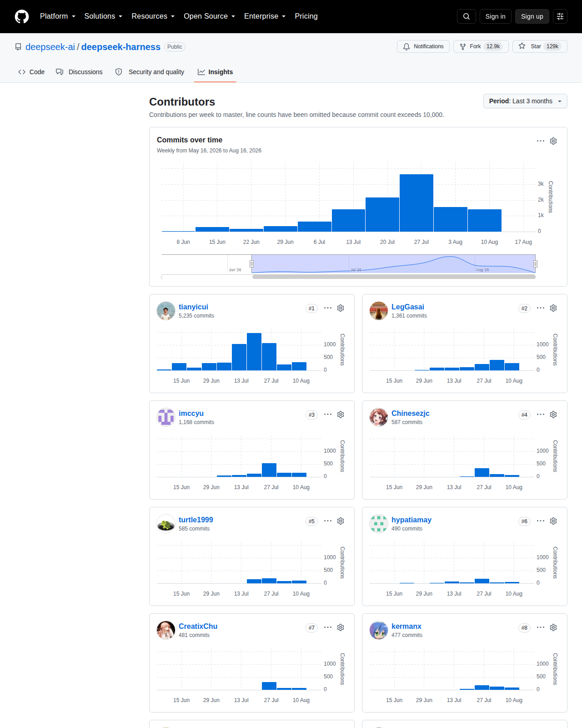Go to the GitHub homepage logo
The image size is (582, 728).
click(x=22, y=16)
